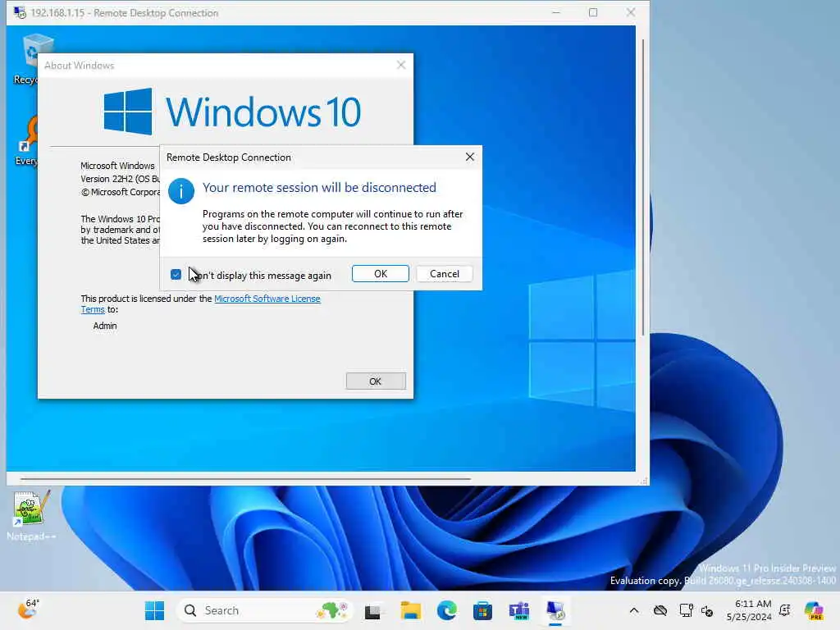Click the Windows 10 logo in About Windows
840x630 pixels.
232,112
